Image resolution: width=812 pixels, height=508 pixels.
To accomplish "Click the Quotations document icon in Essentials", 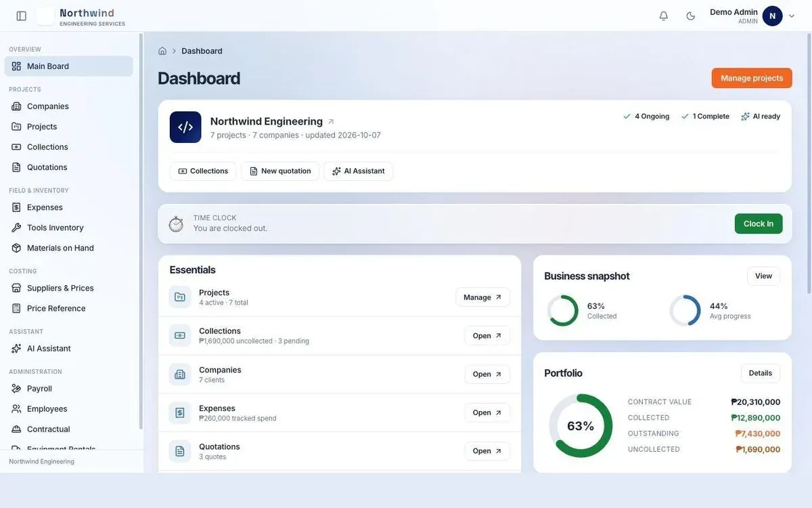I will pos(180,451).
